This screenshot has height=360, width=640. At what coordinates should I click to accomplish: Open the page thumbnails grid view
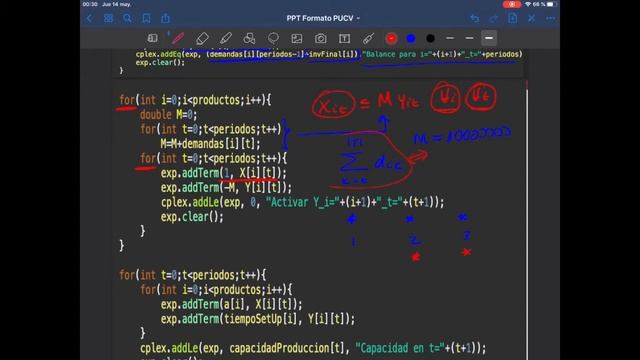tap(108, 18)
